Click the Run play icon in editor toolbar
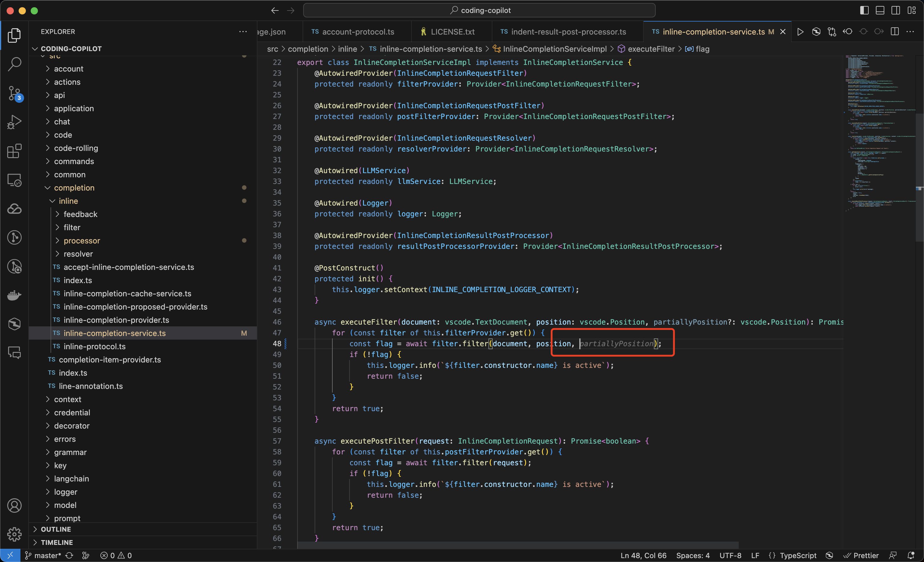 pos(800,32)
